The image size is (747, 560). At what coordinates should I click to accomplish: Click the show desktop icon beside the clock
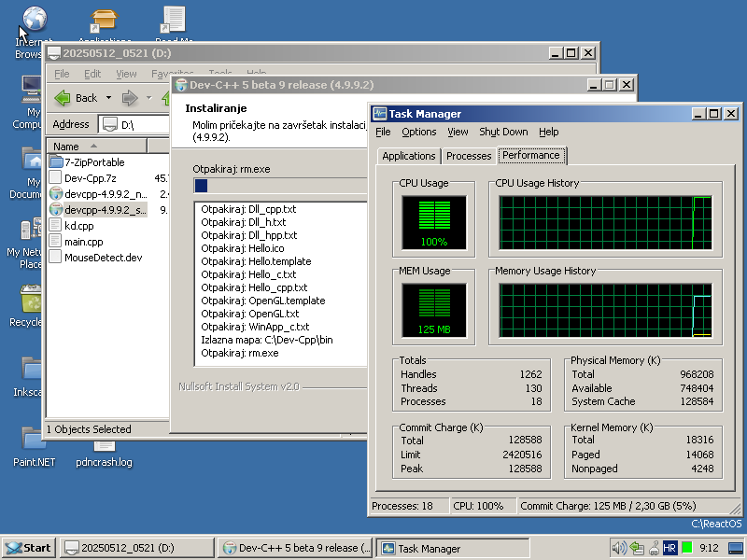click(x=736, y=548)
